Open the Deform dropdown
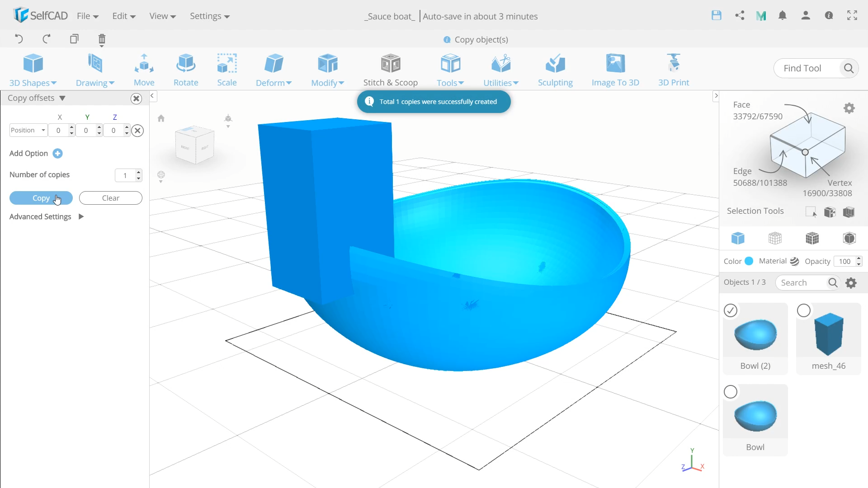This screenshot has height=488, width=868. click(x=274, y=70)
